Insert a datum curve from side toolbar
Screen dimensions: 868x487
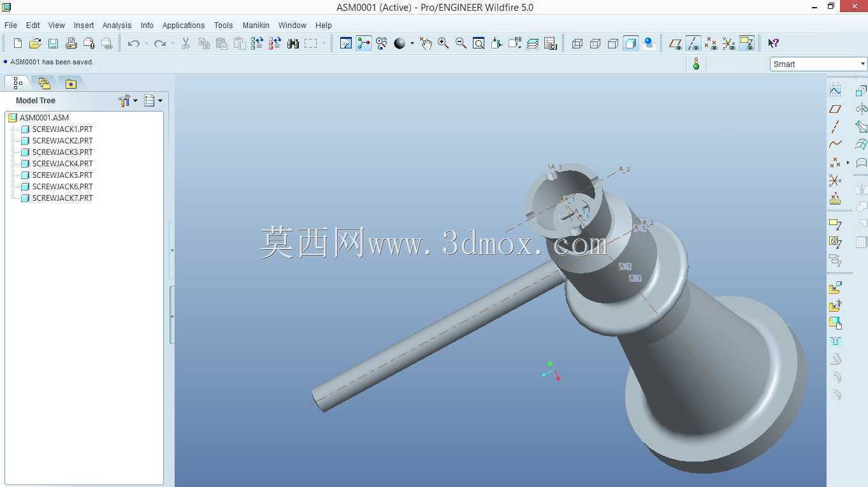coord(835,145)
